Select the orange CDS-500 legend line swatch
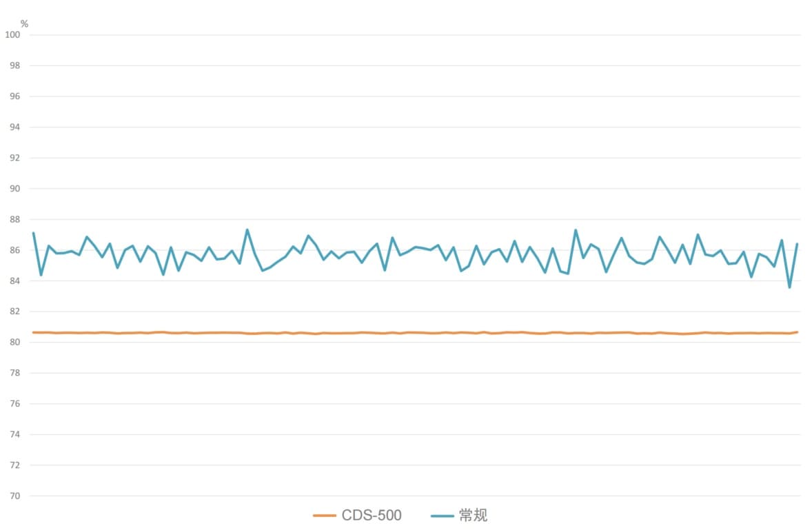Screen dimensions: 812x530 (x=325, y=516)
